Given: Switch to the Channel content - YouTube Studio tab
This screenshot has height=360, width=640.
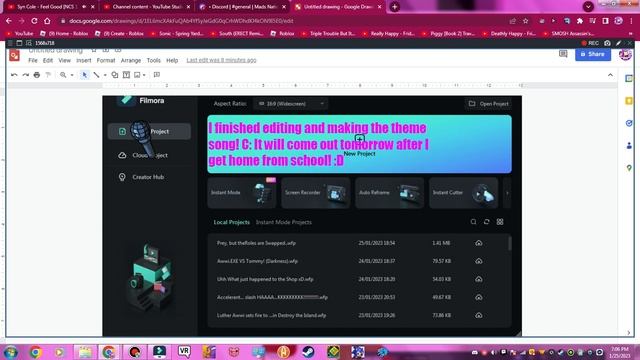Looking at the screenshot, I should tap(147, 7).
